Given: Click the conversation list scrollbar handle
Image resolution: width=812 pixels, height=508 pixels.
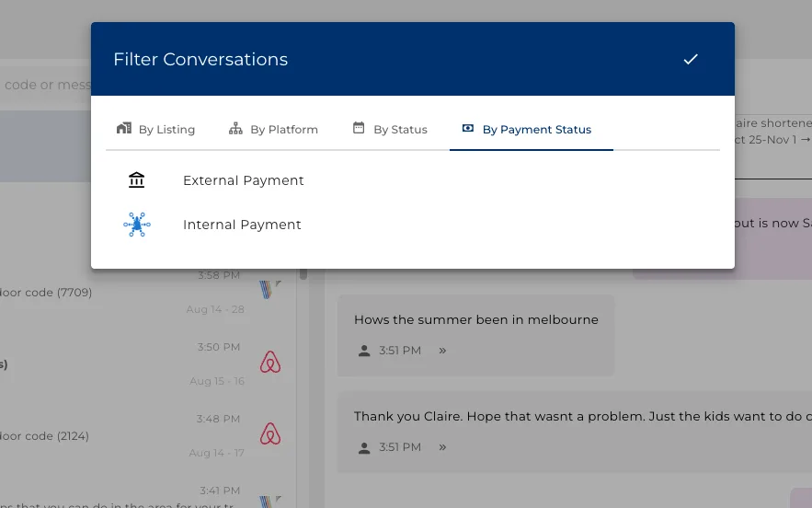Looking at the screenshot, I should [303, 273].
